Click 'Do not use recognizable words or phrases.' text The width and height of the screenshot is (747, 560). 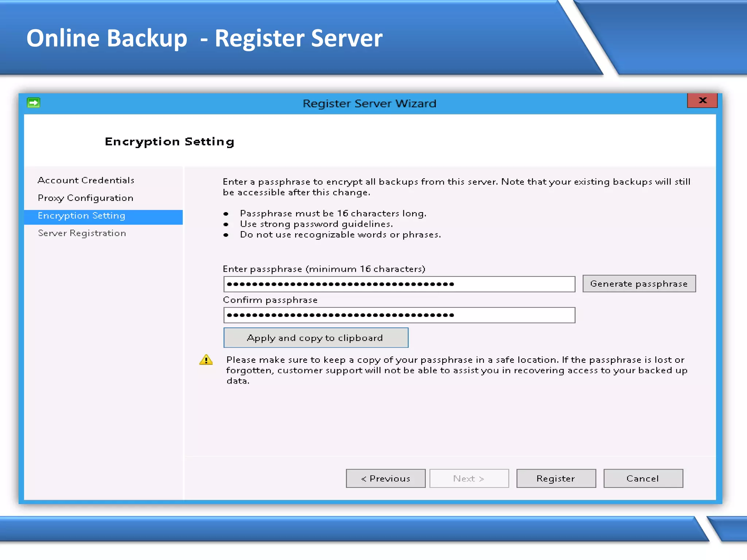340,234
